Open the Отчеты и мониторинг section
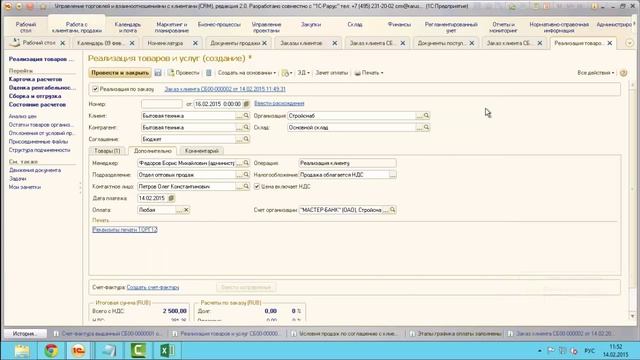 tap(503, 27)
